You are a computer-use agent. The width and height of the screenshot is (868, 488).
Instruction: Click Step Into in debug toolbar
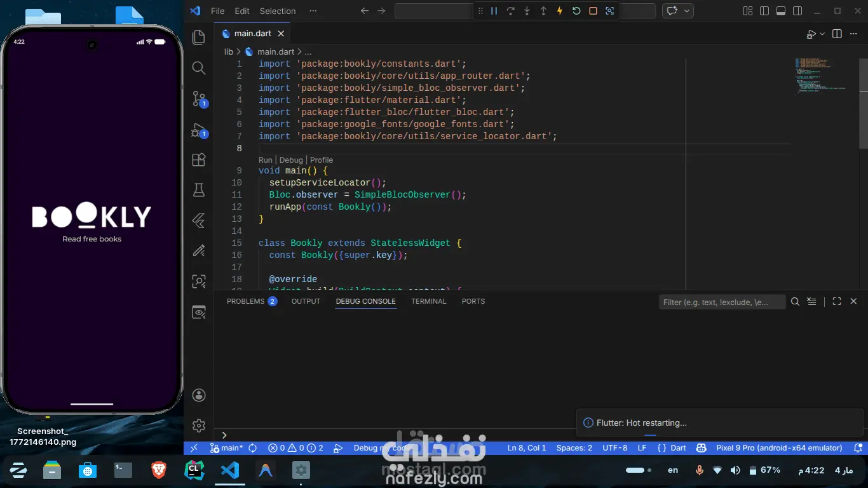[527, 11]
